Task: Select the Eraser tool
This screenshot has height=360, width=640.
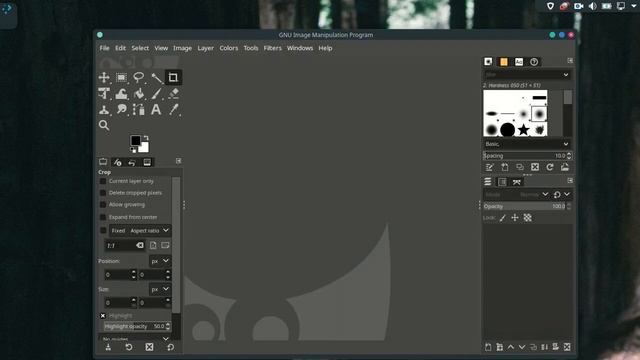Action: (x=173, y=94)
